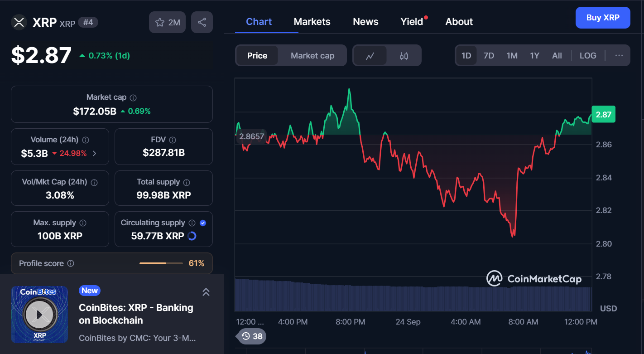Click Market cap info icon

(133, 97)
